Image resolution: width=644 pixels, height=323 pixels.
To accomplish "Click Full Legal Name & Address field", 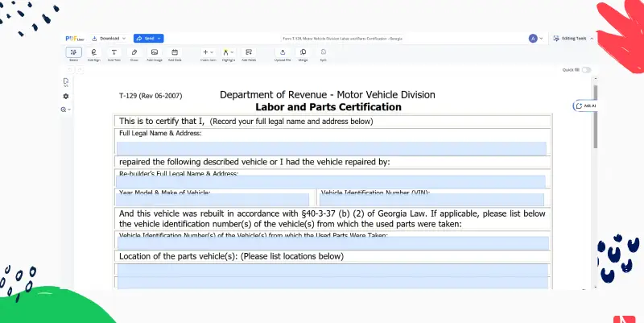I will 332,148.
